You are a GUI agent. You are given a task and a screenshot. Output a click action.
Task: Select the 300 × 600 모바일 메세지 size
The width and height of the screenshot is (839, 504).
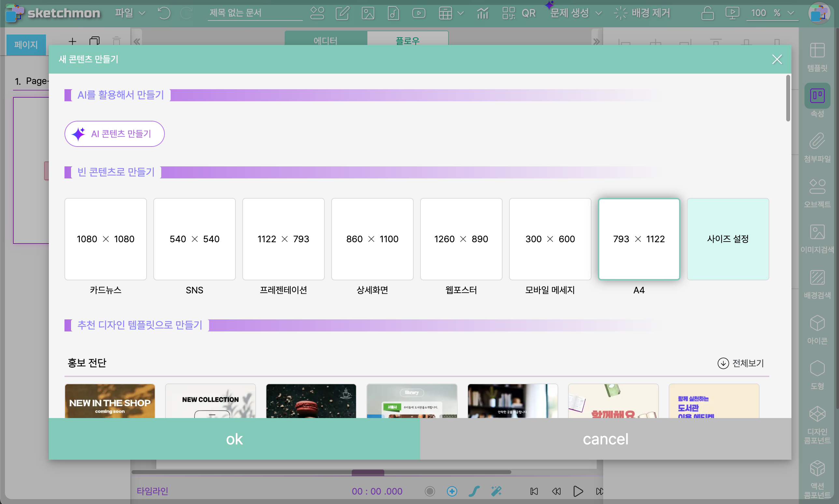click(x=550, y=239)
